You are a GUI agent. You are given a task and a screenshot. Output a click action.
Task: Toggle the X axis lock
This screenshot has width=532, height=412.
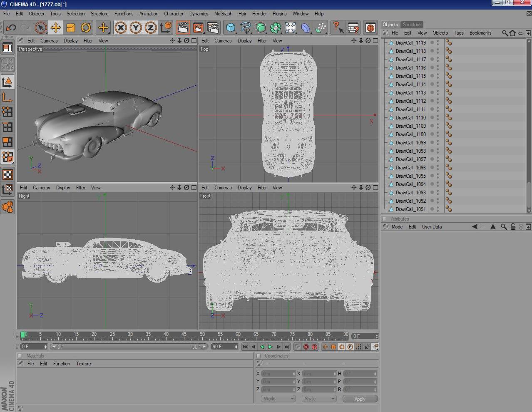coord(120,27)
